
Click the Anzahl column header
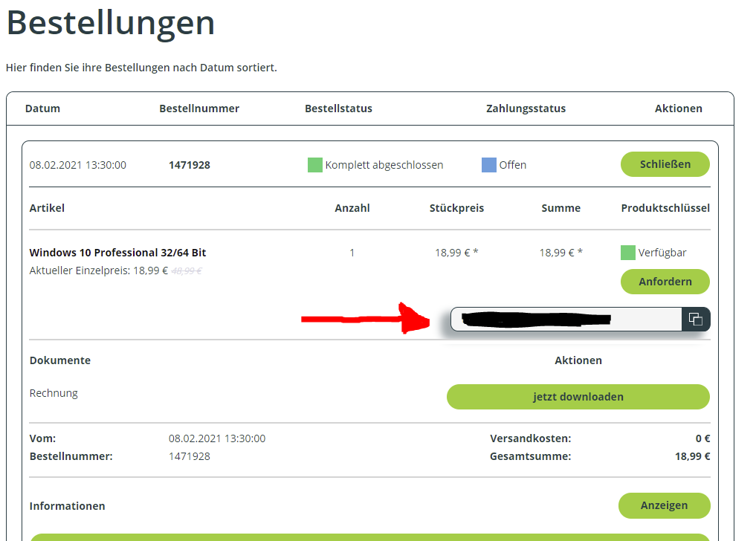pyautogui.click(x=352, y=208)
